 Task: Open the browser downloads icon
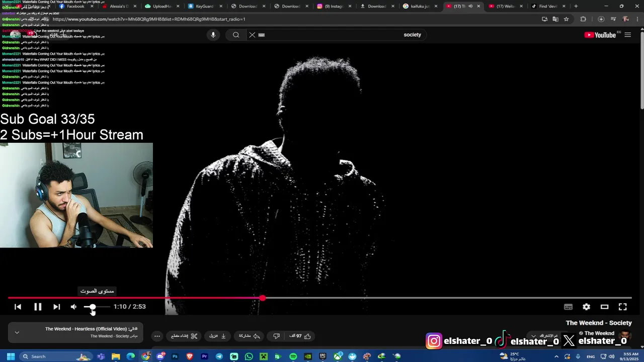pyautogui.click(x=601, y=19)
